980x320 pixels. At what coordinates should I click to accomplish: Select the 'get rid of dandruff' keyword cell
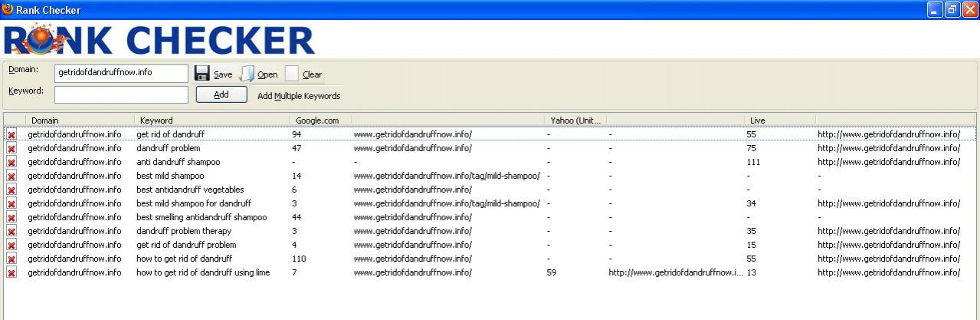(170, 134)
